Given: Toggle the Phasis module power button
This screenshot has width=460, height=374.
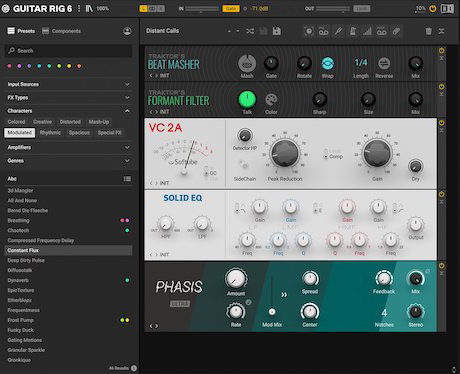Looking at the screenshot, I should pos(441,266).
